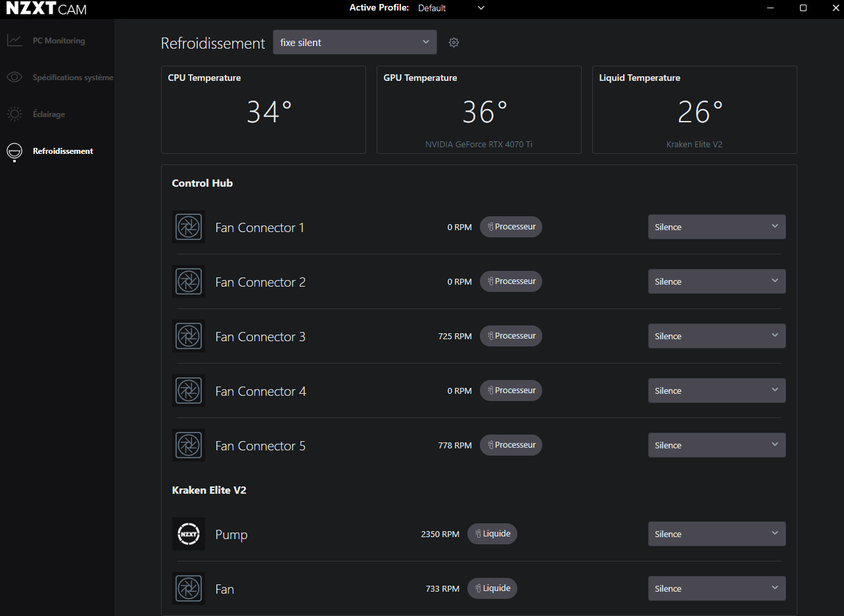The width and height of the screenshot is (844, 616).
Task: Click the Fan Connector 3 fan icon
Action: [x=189, y=337]
